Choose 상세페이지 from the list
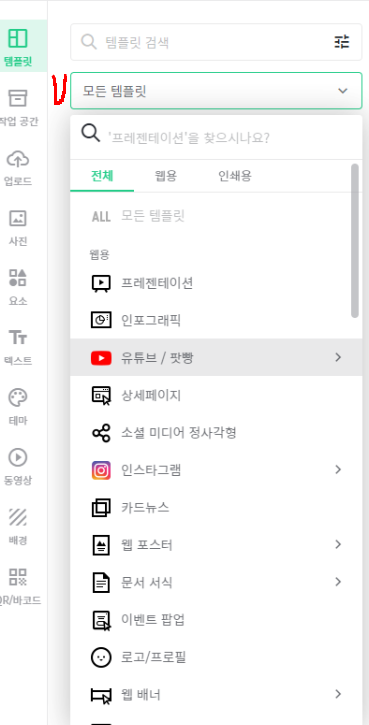Viewport: 369px width, 725px height. click(216, 395)
